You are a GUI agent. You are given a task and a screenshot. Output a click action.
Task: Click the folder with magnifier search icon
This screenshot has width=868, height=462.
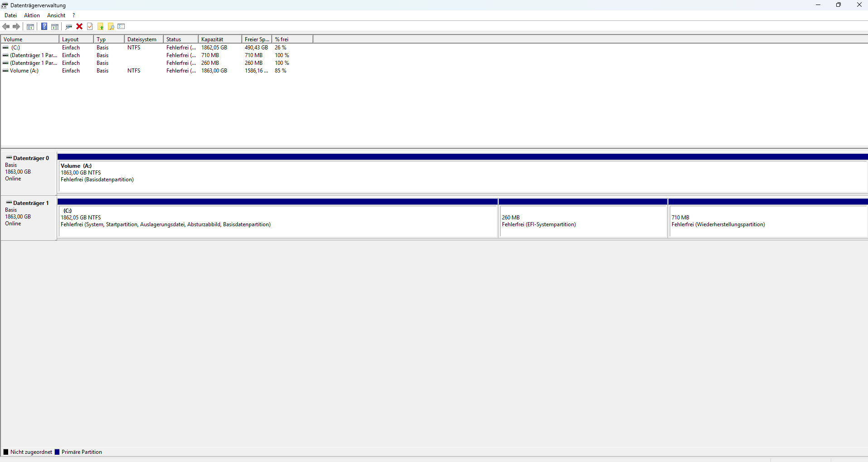tap(111, 27)
